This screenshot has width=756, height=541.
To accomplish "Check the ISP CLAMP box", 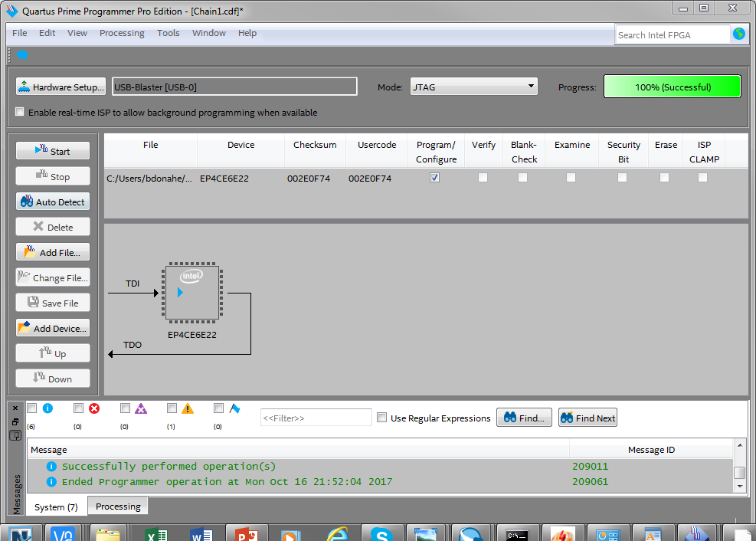I will click(703, 178).
